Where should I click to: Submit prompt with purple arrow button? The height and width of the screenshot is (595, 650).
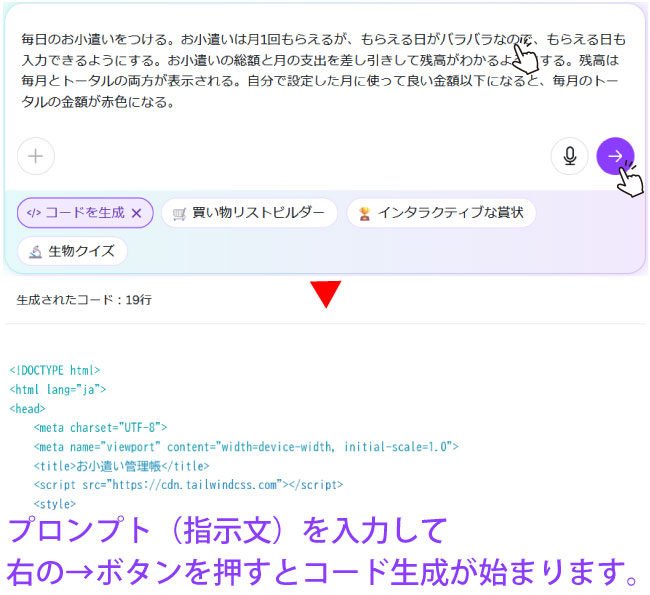pos(615,156)
